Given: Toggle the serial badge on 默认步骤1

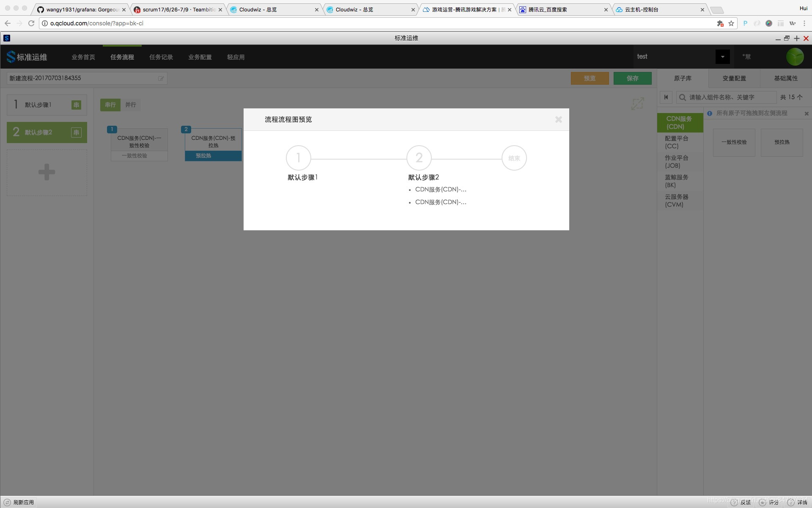Looking at the screenshot, I should (76, 105).
